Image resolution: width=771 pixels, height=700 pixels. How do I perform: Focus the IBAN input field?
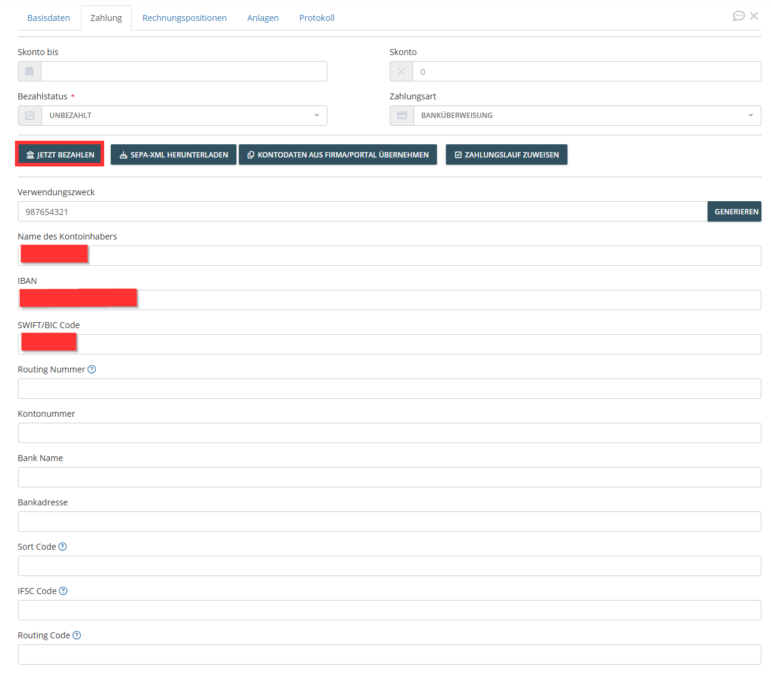pyautogui.click(x=390, y=300)
